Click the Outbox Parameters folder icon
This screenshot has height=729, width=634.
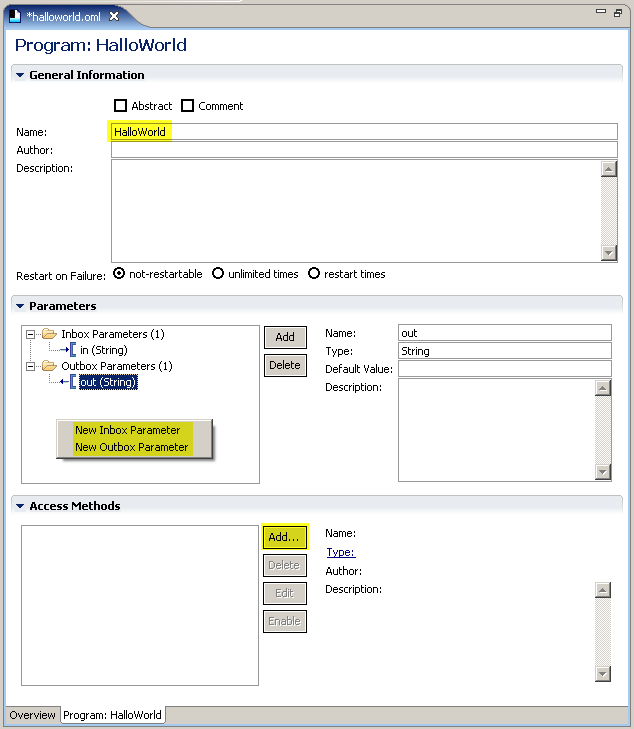coord(49,366)
